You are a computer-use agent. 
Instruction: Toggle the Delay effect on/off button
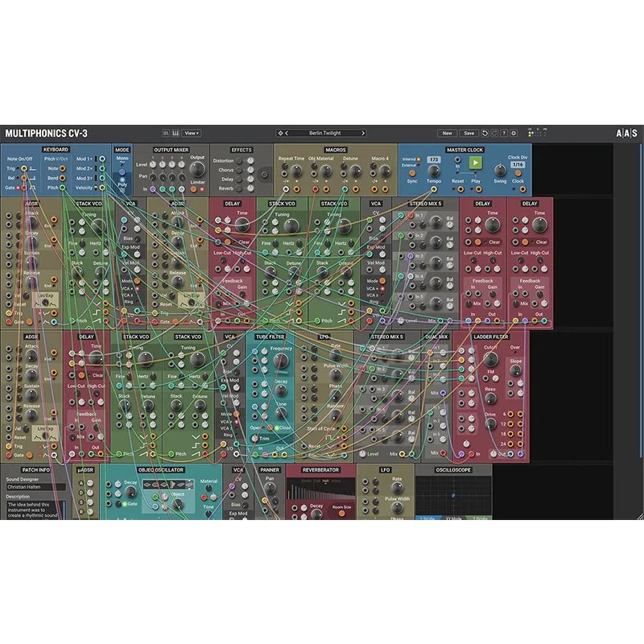pos(238,180)
